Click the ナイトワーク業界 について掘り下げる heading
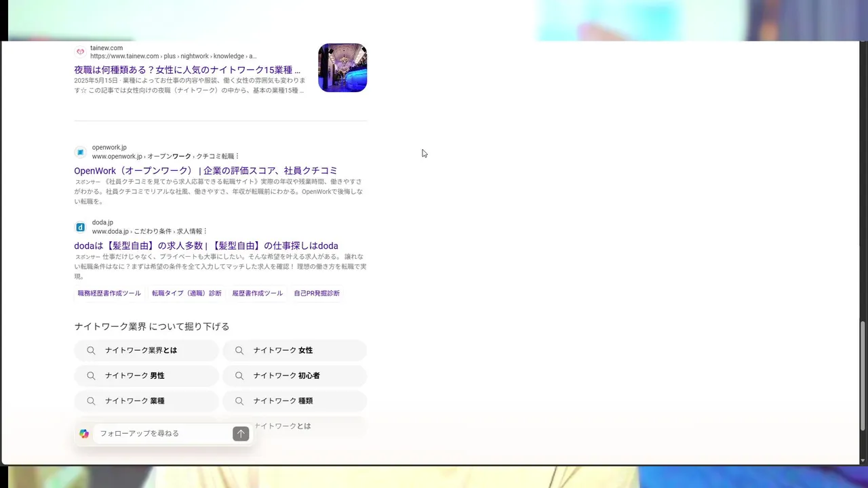Screen dimensions: 868x488 tap(152, 327)
